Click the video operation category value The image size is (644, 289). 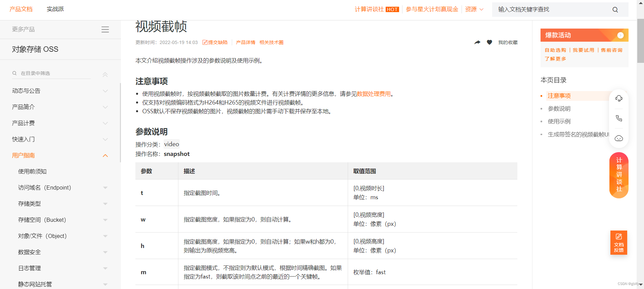point(172,144)
